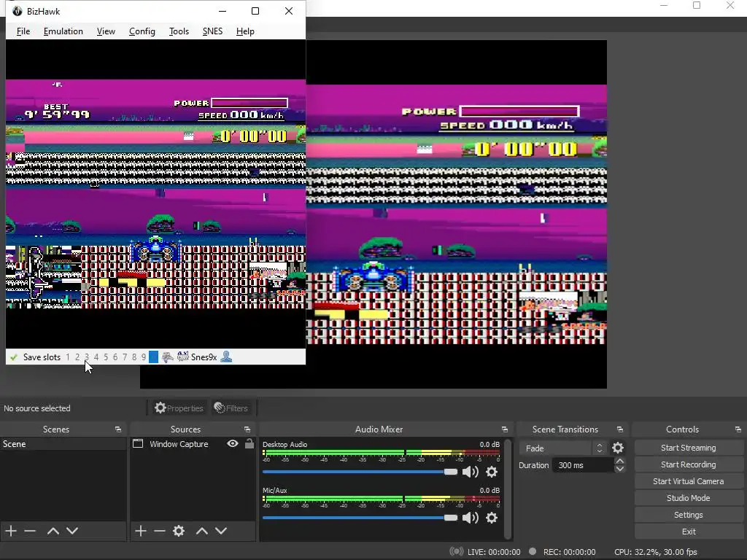Select save slot 7
747x560 pixels.
click(125, 357)
